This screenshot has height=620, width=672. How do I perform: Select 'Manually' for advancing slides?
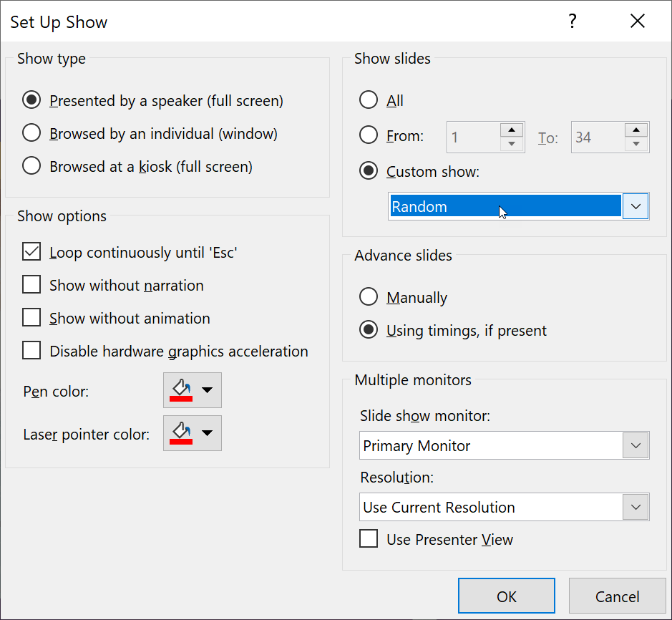369,296
